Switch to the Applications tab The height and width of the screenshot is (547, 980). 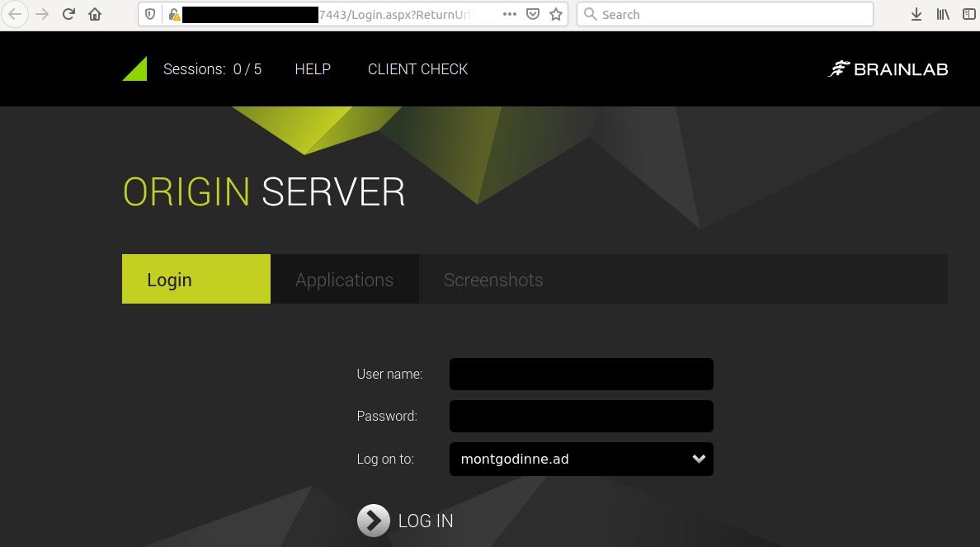344,279
